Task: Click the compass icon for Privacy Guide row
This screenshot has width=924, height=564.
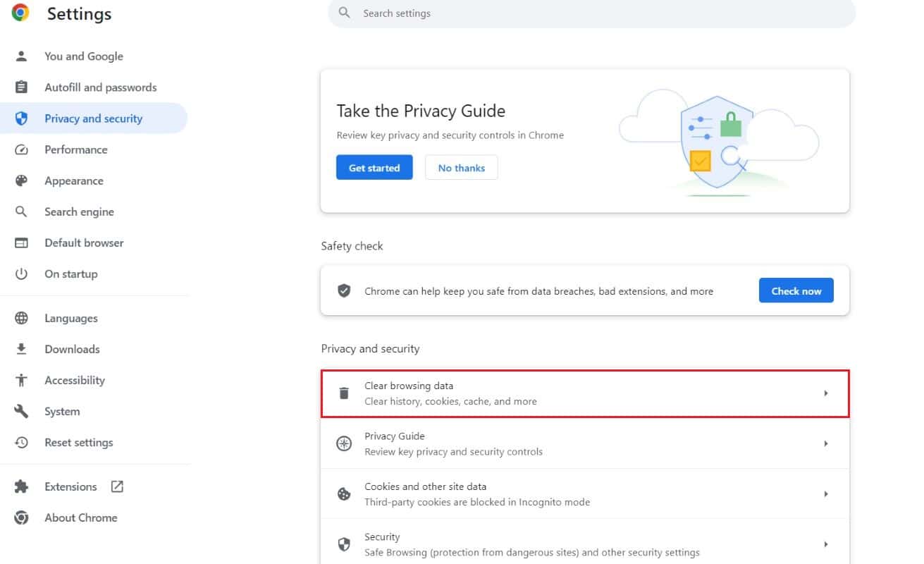Action: [x=344, y=443]
